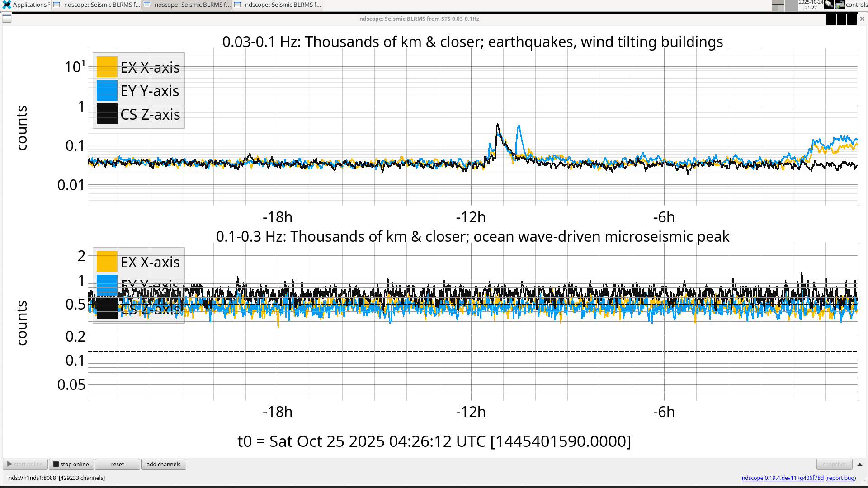Click the EX X-axis swatch in bottom legend
The height and width of the screenshot is (488, 868).
tap(107, 262)
